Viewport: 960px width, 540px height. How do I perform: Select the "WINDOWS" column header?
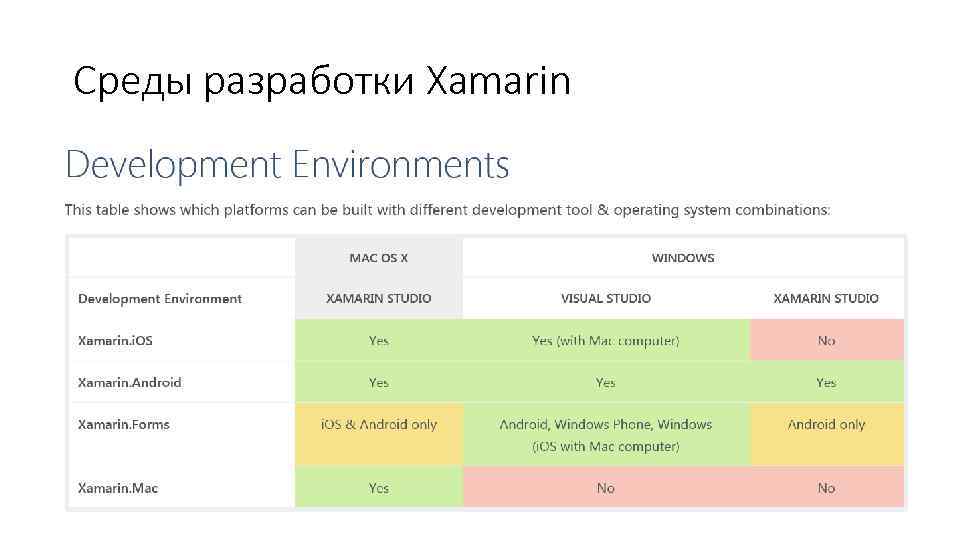(683, 258)
